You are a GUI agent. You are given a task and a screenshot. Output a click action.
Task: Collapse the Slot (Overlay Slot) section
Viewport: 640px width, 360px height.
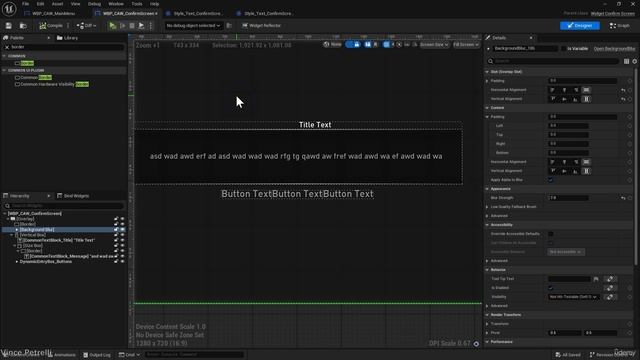[487, 72]
